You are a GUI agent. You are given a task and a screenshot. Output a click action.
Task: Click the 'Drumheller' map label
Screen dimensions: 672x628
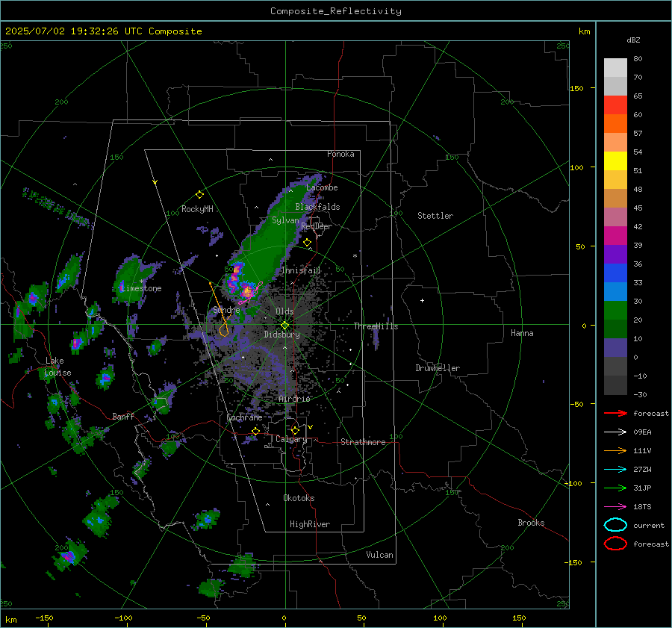tap(438, 368)
